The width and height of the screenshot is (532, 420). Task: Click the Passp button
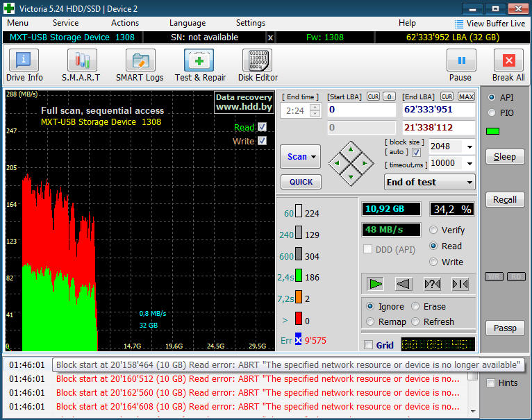coord(504,328)
